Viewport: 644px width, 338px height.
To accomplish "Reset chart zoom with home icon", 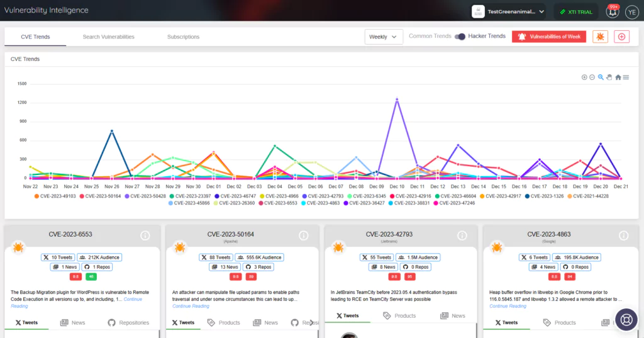I will point(618,77).
